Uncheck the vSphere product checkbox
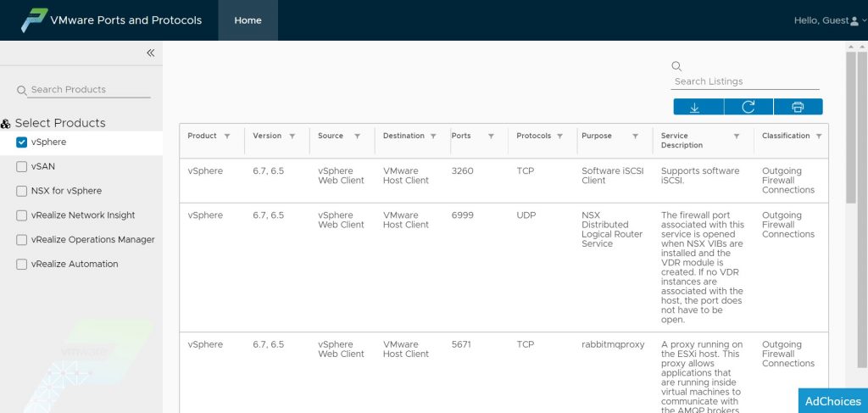Screen dimensions: 868x413 tap(22, 142)
